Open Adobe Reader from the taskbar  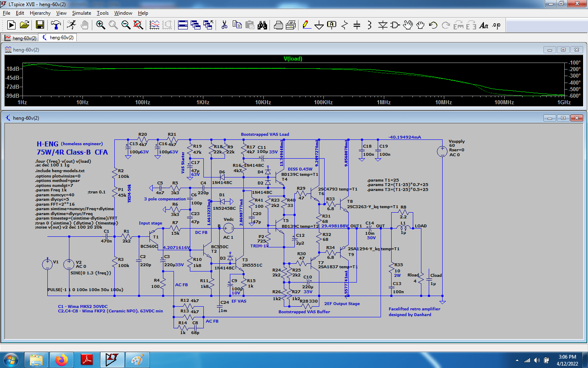pos(87,360)
